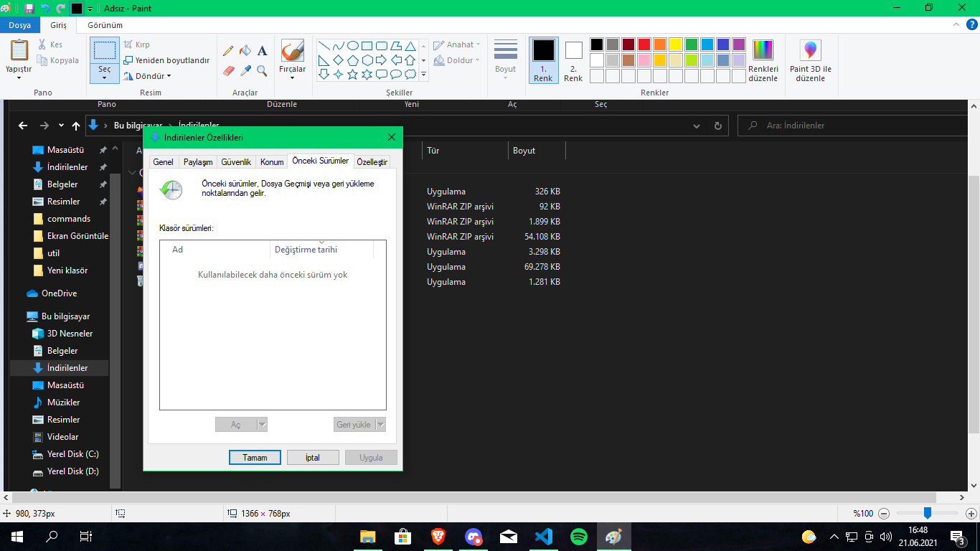Screen dimensions: 980x551
Task: Open Brave browser from the taskbar
Action: (438, 536)
